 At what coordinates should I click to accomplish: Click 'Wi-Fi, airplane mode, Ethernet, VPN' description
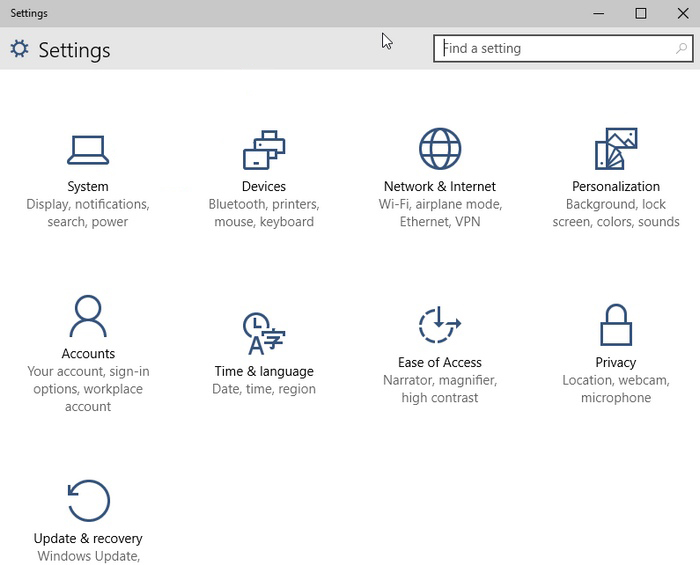tap(440, 213)
